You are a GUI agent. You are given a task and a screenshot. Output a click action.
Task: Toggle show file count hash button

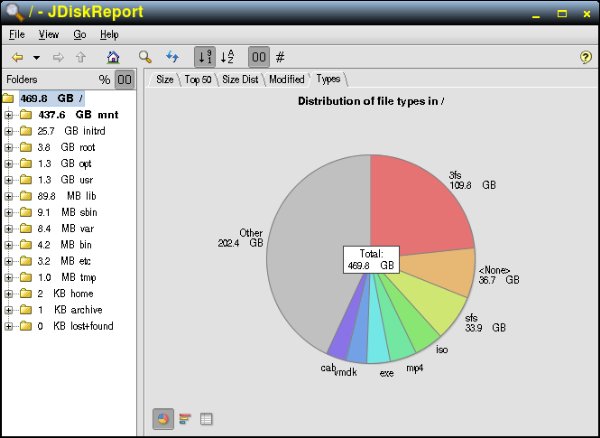280,57
